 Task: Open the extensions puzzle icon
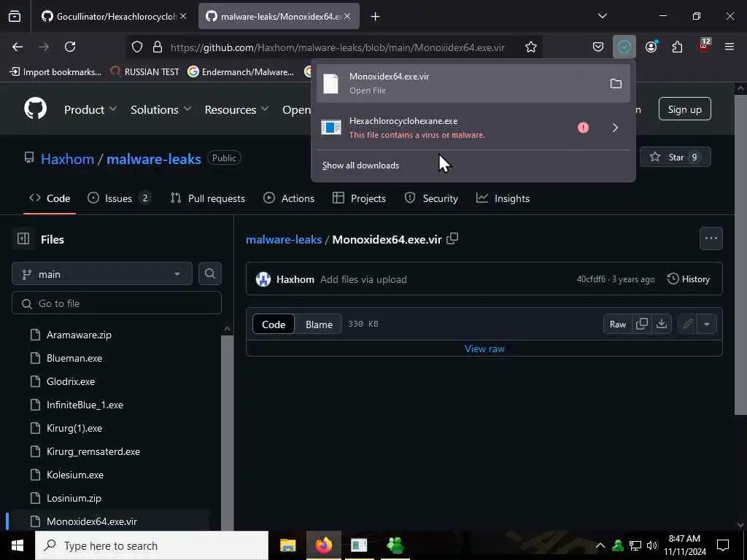pyautogui.click(x=677, y=47)
